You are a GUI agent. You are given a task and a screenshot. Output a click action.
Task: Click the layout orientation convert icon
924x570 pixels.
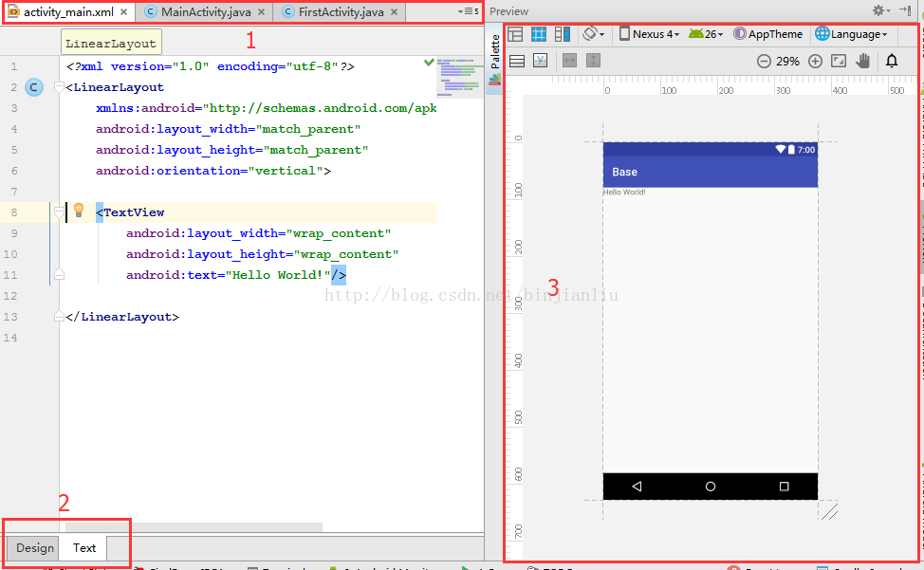pos(517,61)
